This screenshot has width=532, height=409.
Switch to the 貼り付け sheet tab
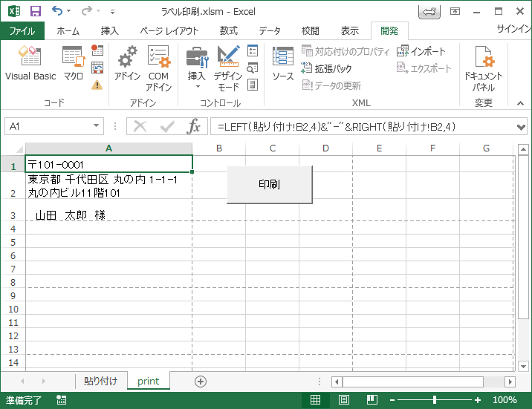[x=101, y=382]
